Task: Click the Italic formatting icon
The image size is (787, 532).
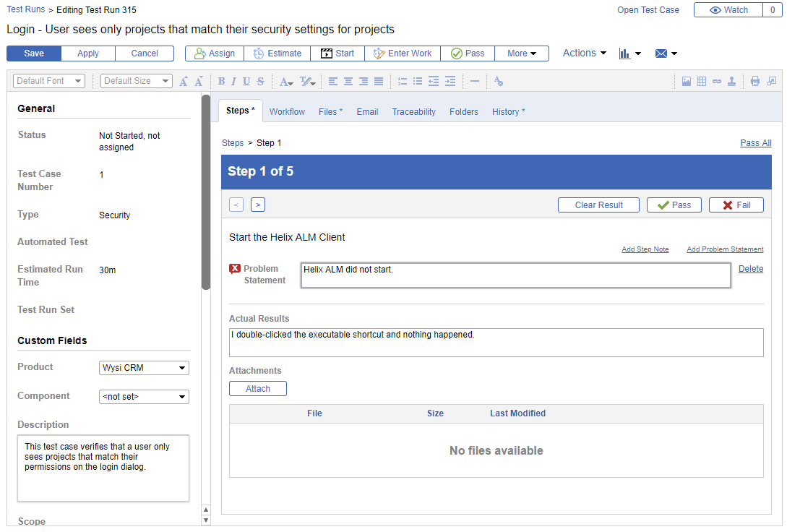Action: point(234,82)
